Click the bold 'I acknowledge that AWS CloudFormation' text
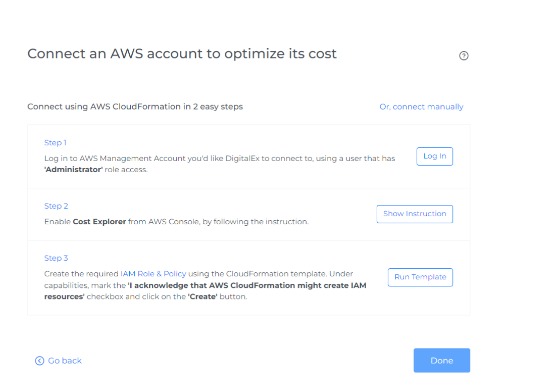The height and width of the screenshot is (392, 542). (247, 285)
